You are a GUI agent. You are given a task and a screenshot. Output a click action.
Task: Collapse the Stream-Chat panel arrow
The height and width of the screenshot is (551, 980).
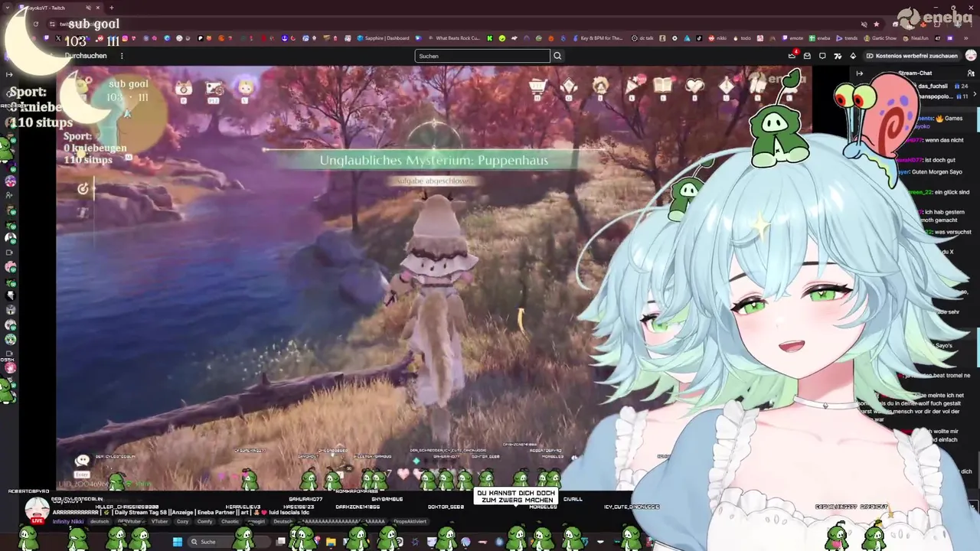[860, 73]
